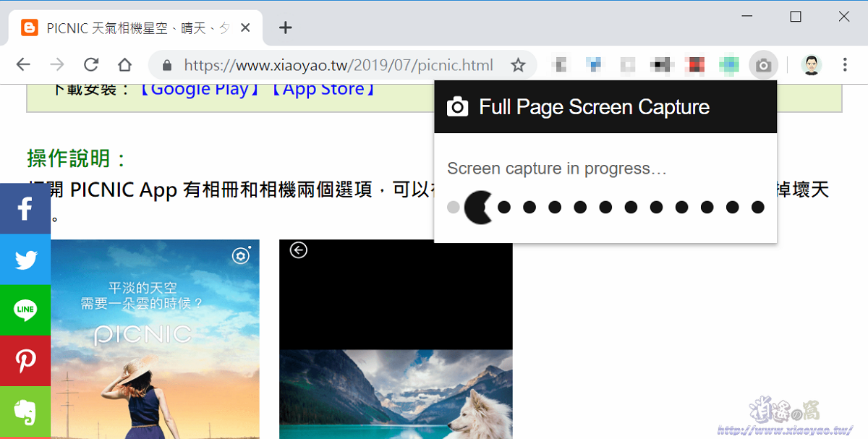Click the PICNIC sky screenshot with woman
The height and width of the screenshot is (439, 868).
pyautogui.click(x=155, y=339)
